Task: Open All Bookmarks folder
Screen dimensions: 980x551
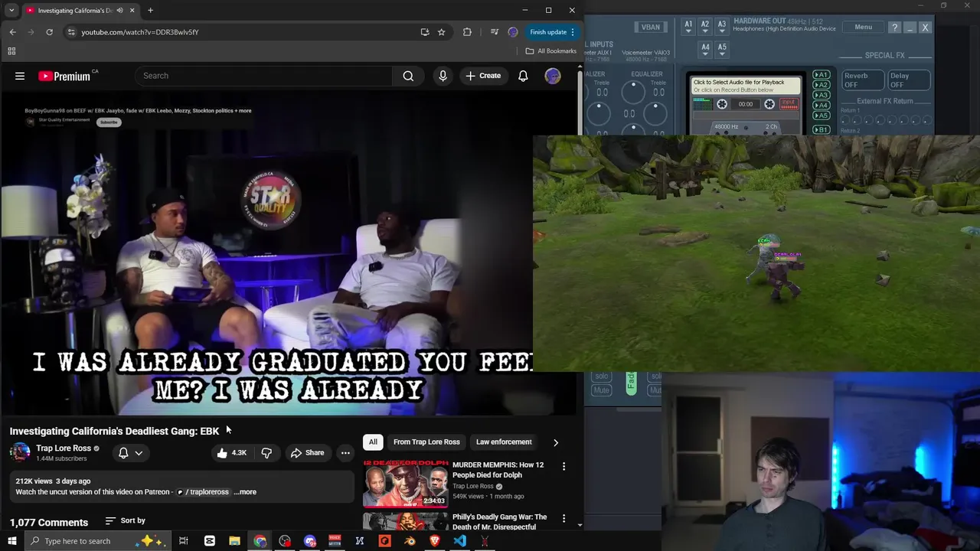Action: (550, 51)
